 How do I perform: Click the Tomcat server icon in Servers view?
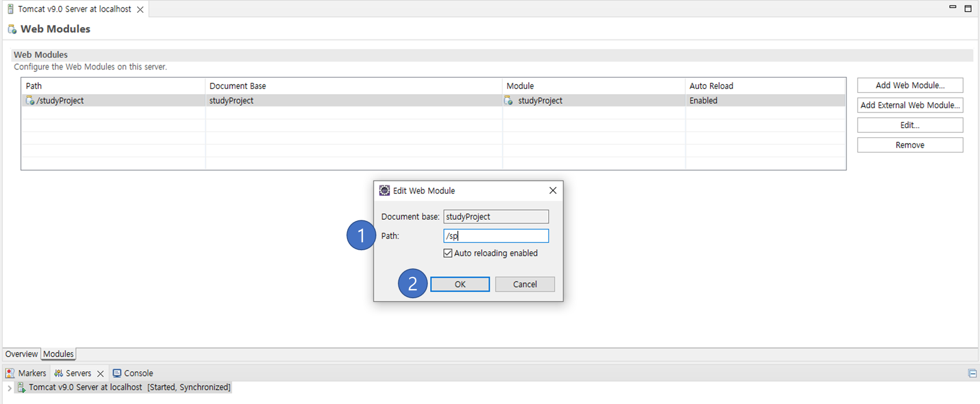point(21,387)
